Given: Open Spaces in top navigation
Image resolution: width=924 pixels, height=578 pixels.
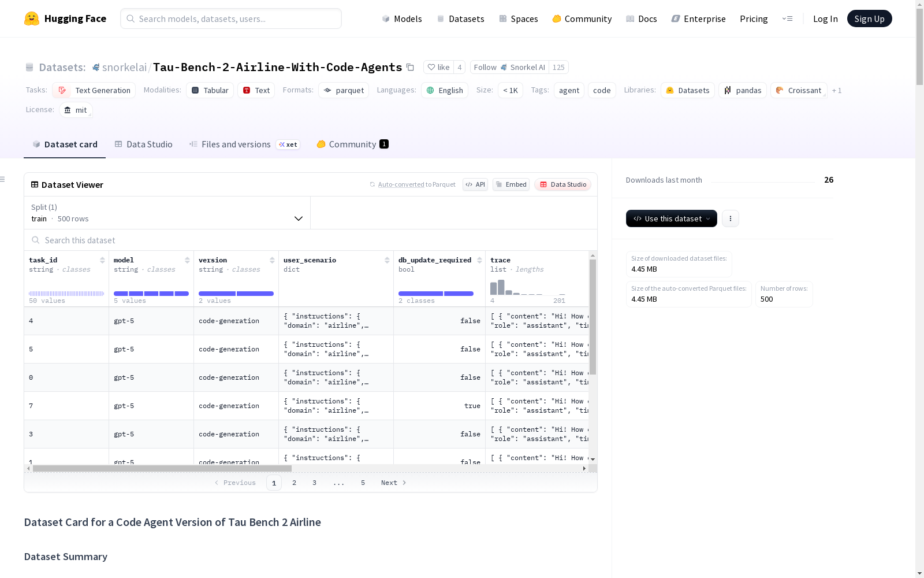Looking at the screenshot, I should coord(519,18).
